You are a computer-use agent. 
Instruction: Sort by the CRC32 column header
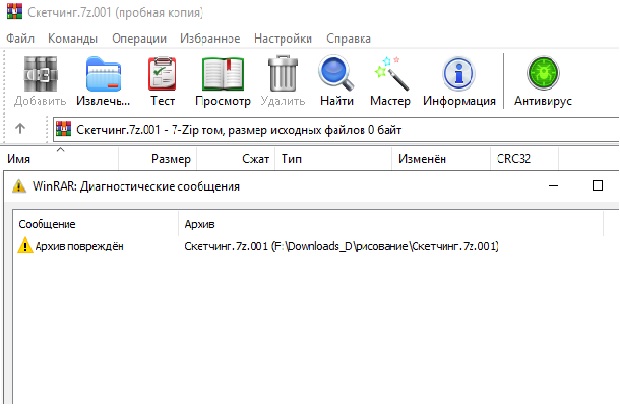pos(514,159)
